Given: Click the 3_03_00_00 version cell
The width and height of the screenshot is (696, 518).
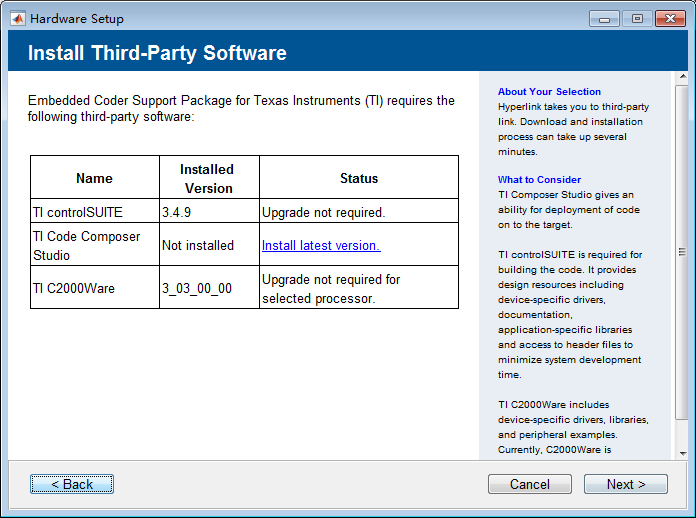Looking at the screenshot, I should tap(209, 287).
